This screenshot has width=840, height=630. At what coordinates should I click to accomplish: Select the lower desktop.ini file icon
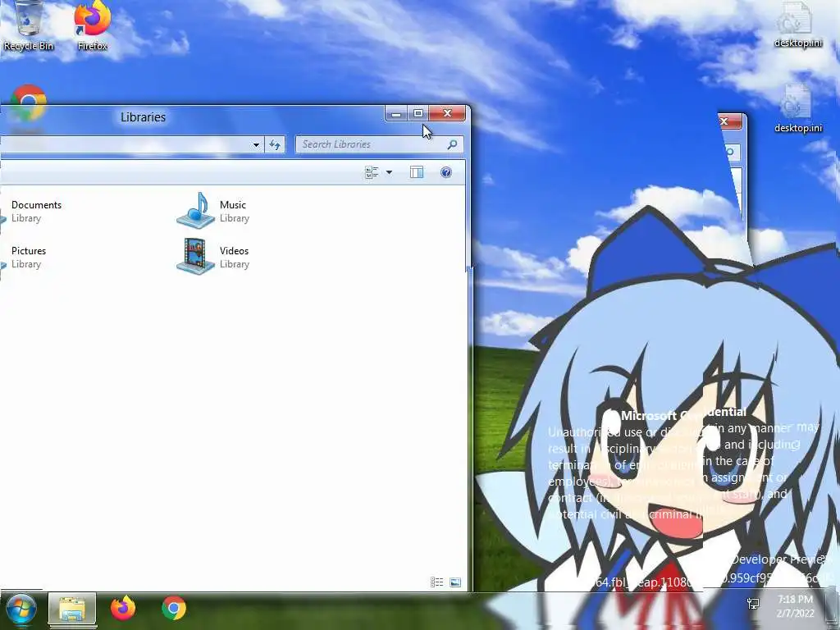[x=797, y=109]
